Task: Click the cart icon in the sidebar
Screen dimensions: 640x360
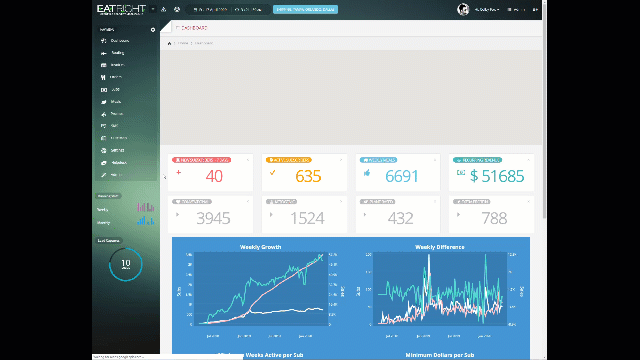Action: coord(103,126)
